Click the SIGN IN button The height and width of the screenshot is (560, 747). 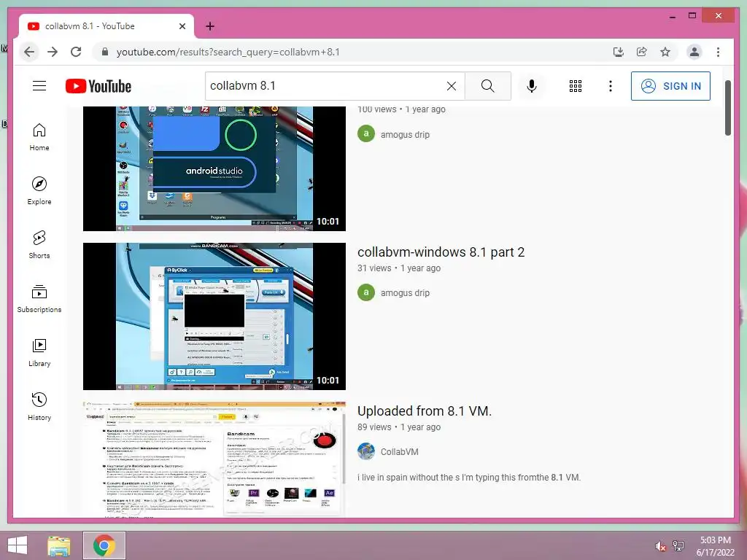(x=670, y=86)
